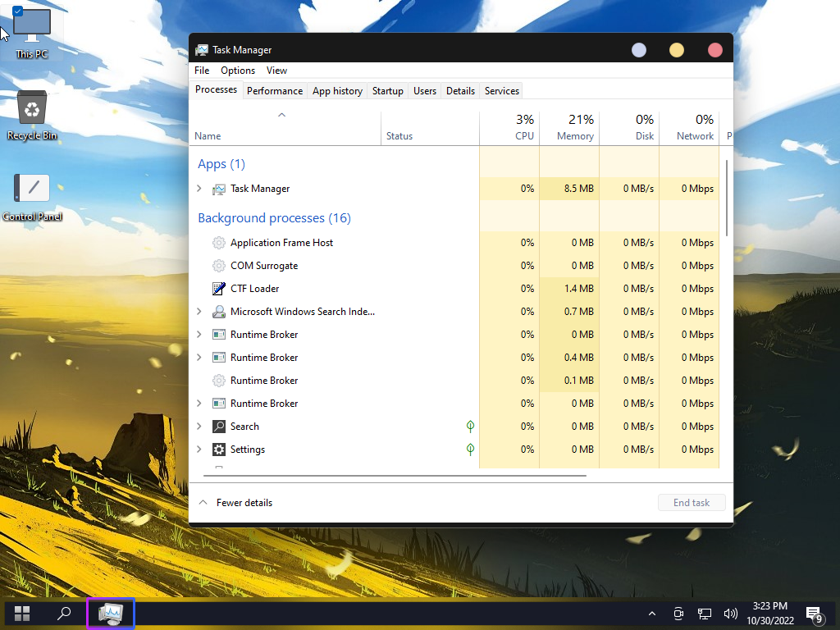Switch to the App history tab
This screenshot has height=630, width=840.
click(x=337, y=91)
